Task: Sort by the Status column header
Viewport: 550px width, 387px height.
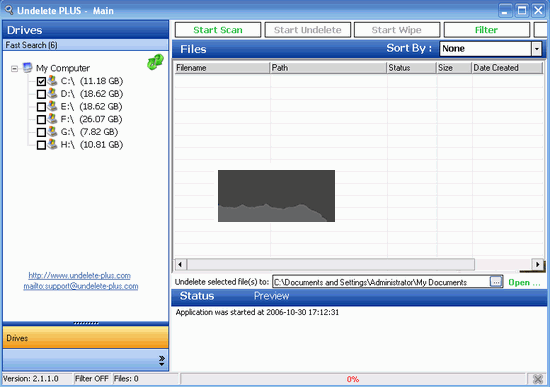Action: click(411, 68)
